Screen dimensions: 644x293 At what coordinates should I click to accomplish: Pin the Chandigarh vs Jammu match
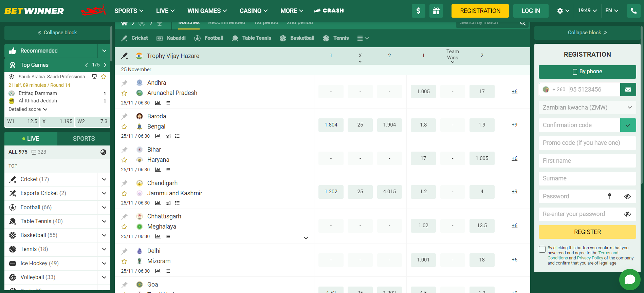tap(125, 183)
